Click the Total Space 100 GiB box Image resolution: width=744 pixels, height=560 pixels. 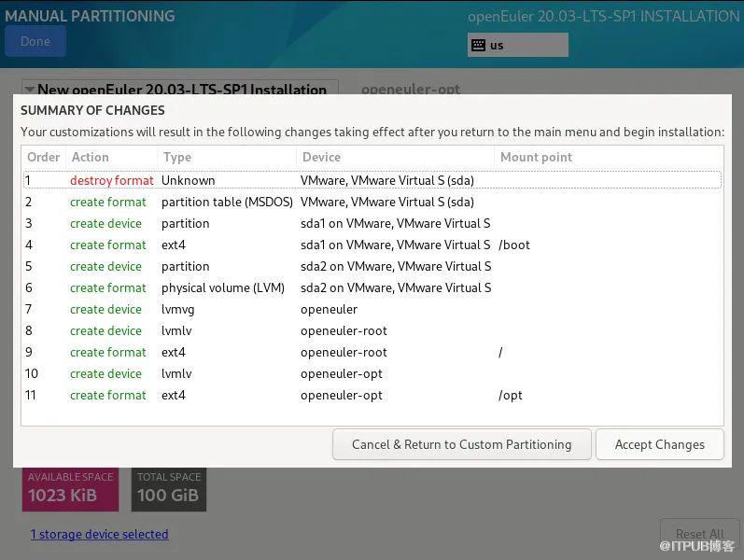[168, 489]
